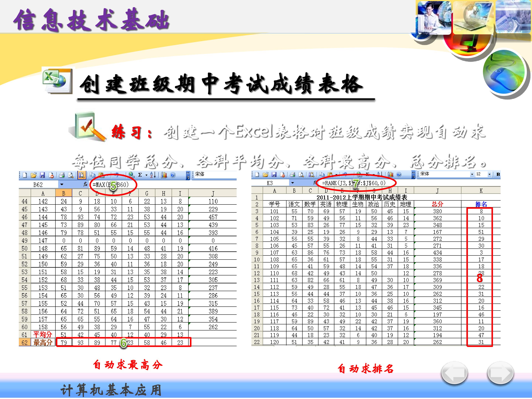Click the blue Help question mark in right toolbar

tap(399, 175)
